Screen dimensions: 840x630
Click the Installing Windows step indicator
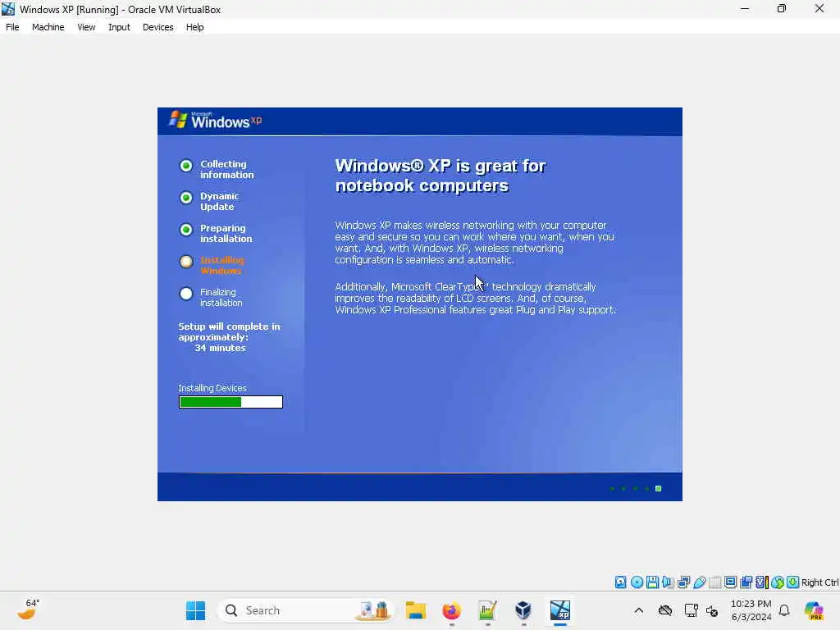click(186, 262)
